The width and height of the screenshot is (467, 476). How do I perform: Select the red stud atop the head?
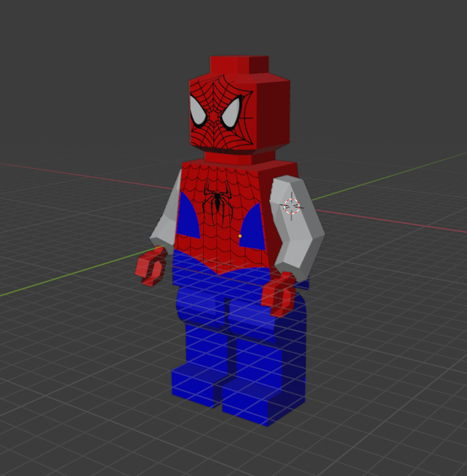point(239,65)
